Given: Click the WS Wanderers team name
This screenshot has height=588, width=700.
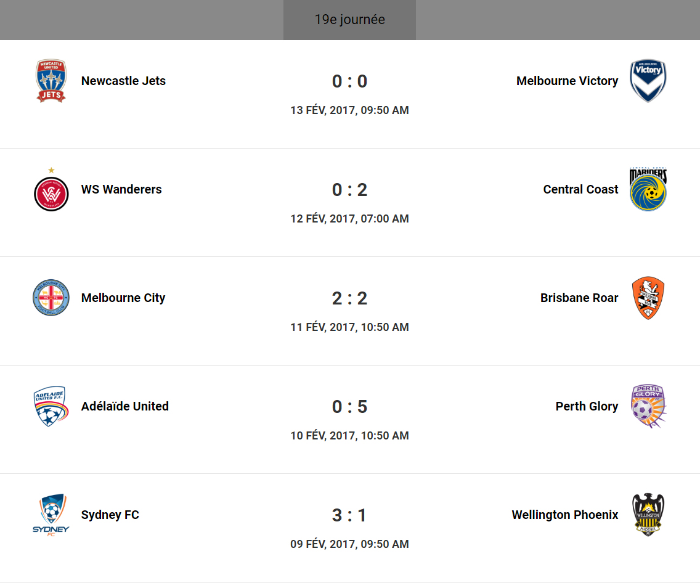Looking at the screenshot, I should coord(121,189).
